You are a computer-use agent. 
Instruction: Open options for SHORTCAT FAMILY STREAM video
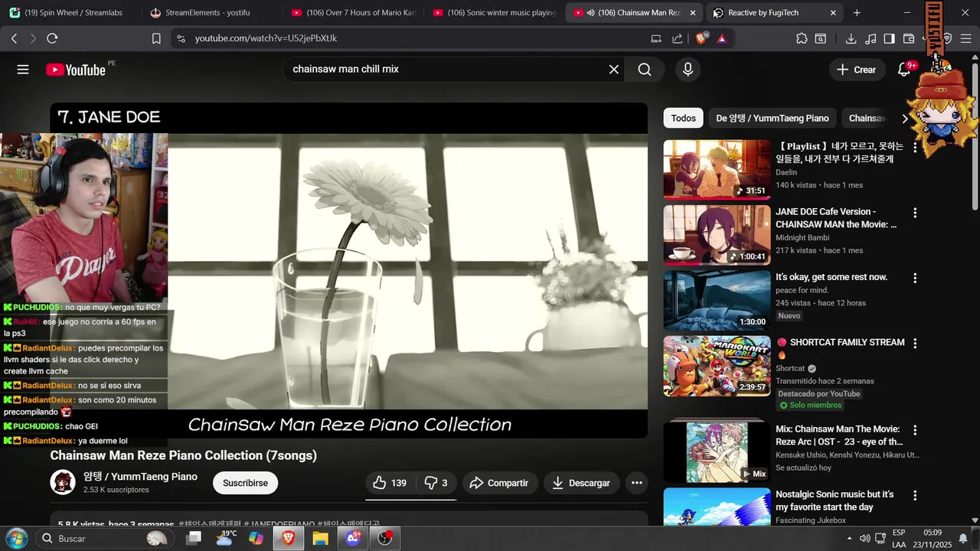coord(914,344)
